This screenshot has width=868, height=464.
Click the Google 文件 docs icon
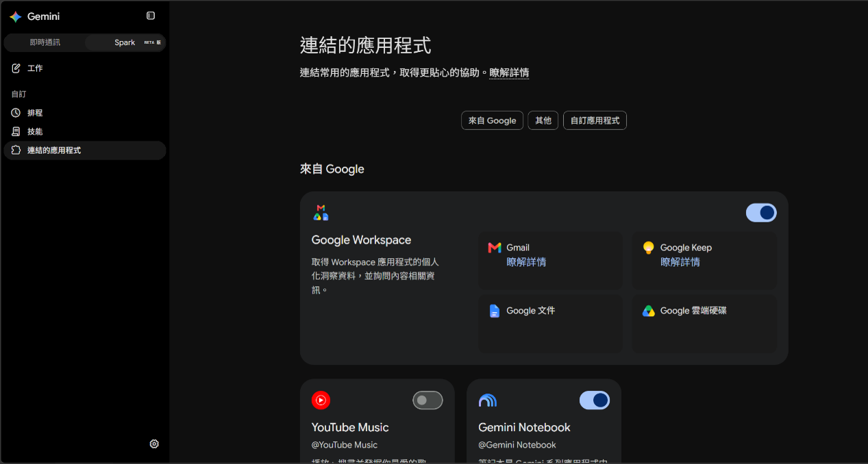click(x=495, y=311)
